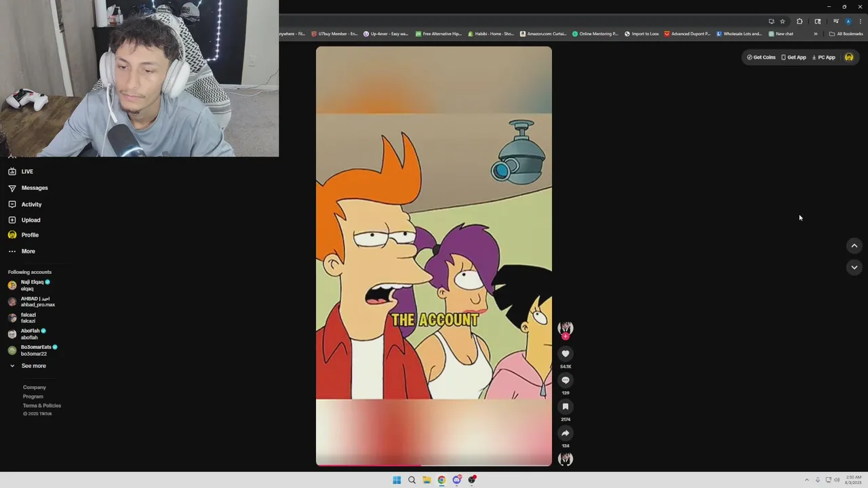Click the PC App download button
This screenshot has width=868, height=488.
click(x=824, y=58)
